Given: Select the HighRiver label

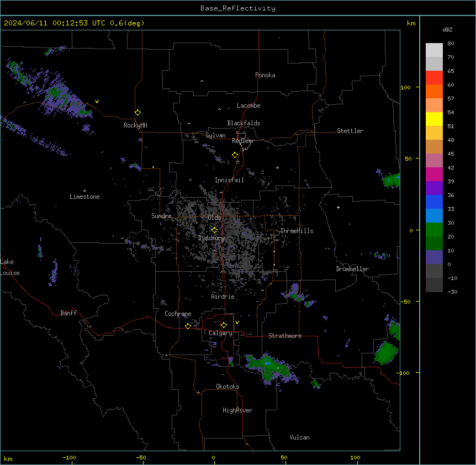Looking at the screenshot, I should pyautogui.click(x=237, y=410).
